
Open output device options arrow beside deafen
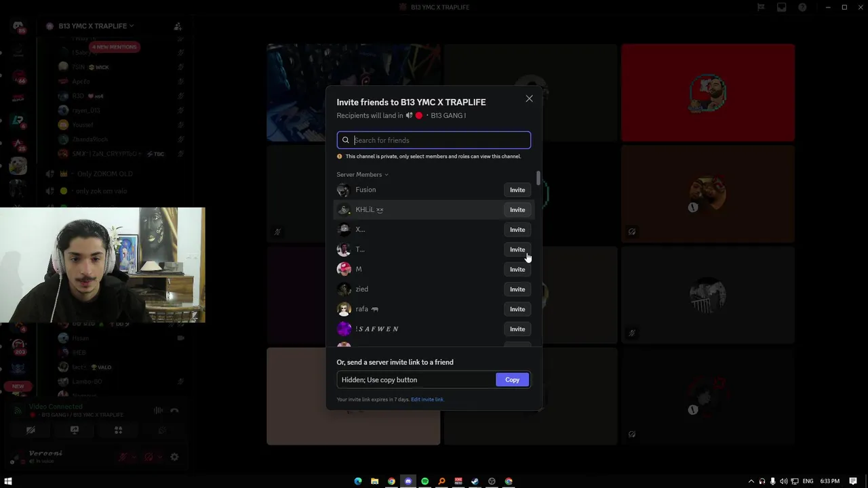click(x=159, y=457)
